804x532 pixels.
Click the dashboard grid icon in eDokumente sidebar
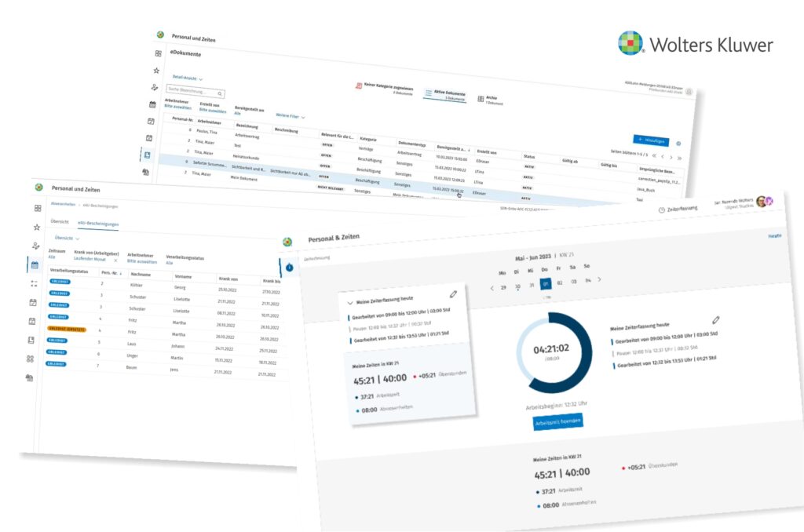[x=158, y=53]
